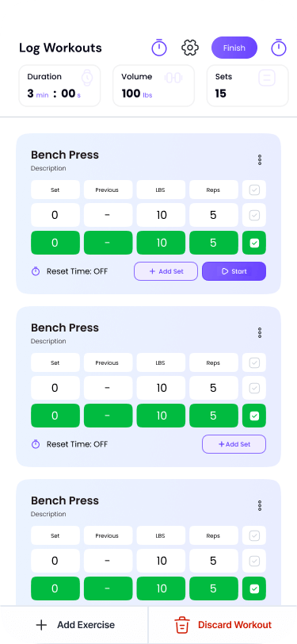Click Finish to end the workout
The width and height of the screenshot is (297, 644).
click(x=234, y=48)
